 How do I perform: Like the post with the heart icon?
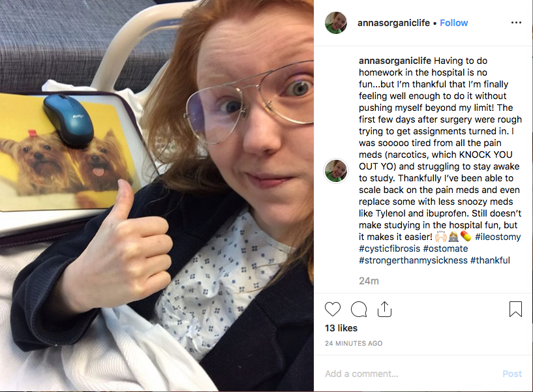tap(333, 309)
